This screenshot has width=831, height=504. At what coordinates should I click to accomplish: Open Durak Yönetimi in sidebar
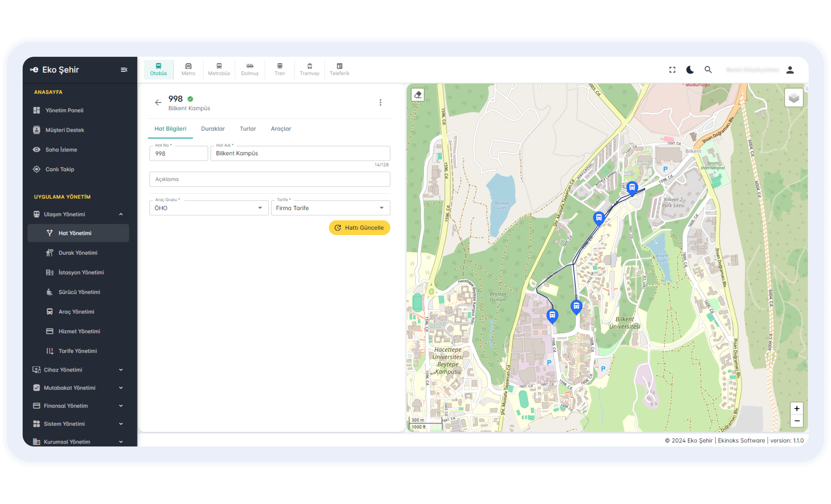[x=78, y=253]
